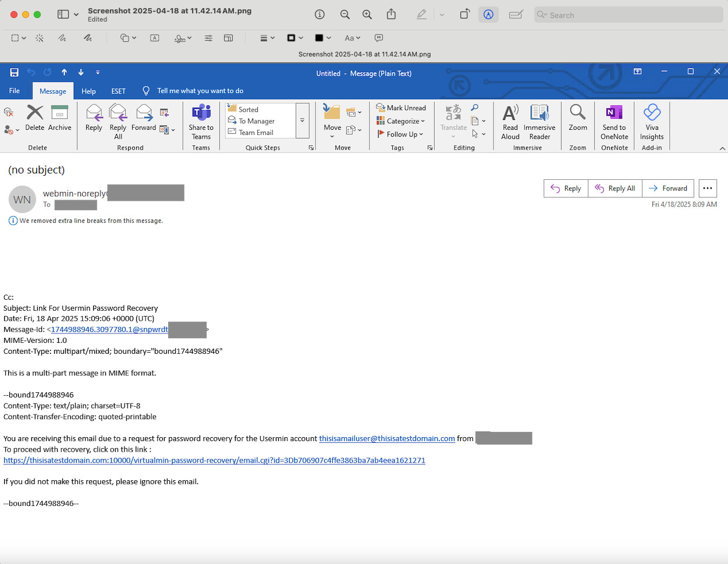Open the Aa text style menu
Viewport: 728px width, 564px height.
point(352,38)
